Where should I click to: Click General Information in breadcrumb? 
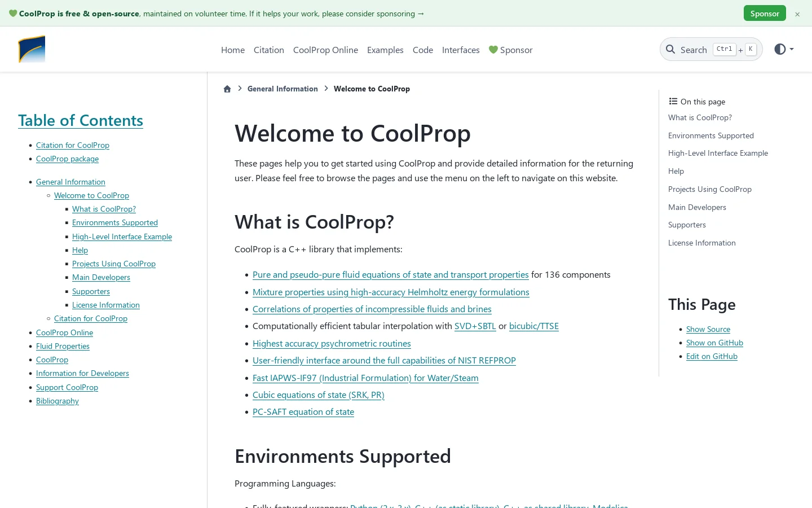tap(283, 89)
